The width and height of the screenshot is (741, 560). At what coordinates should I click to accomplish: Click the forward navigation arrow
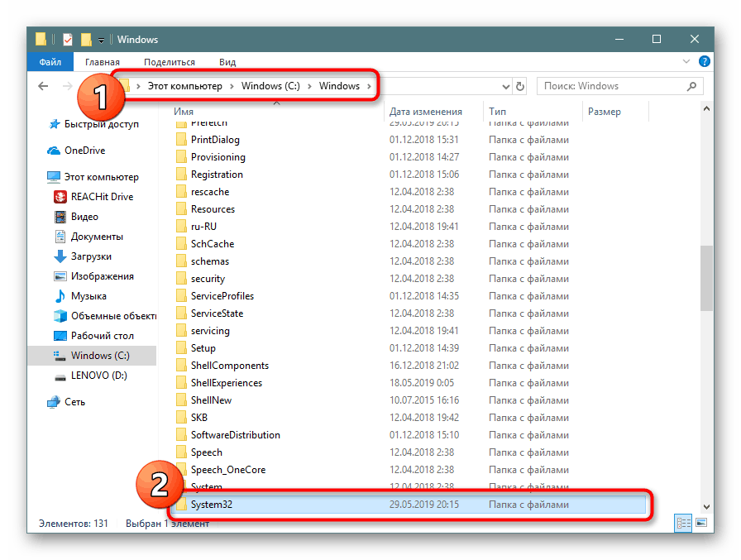(x=67, y=86)
